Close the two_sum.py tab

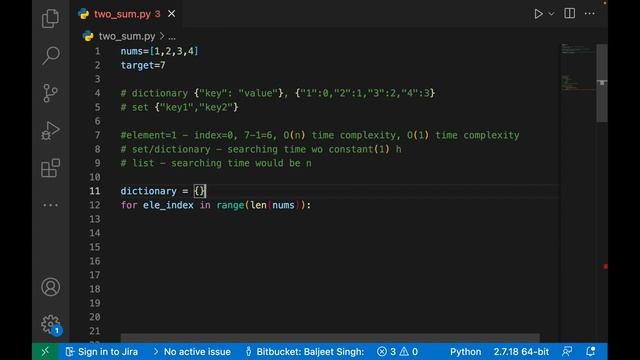(x=171, y=13)
